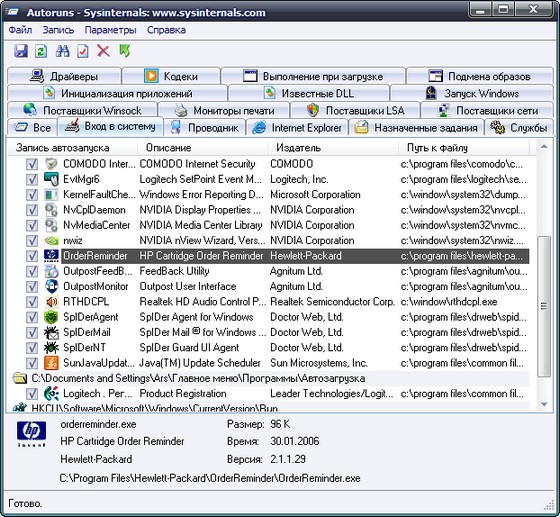Open the Файл menu
Screen dimensions: 560x517
20,30
